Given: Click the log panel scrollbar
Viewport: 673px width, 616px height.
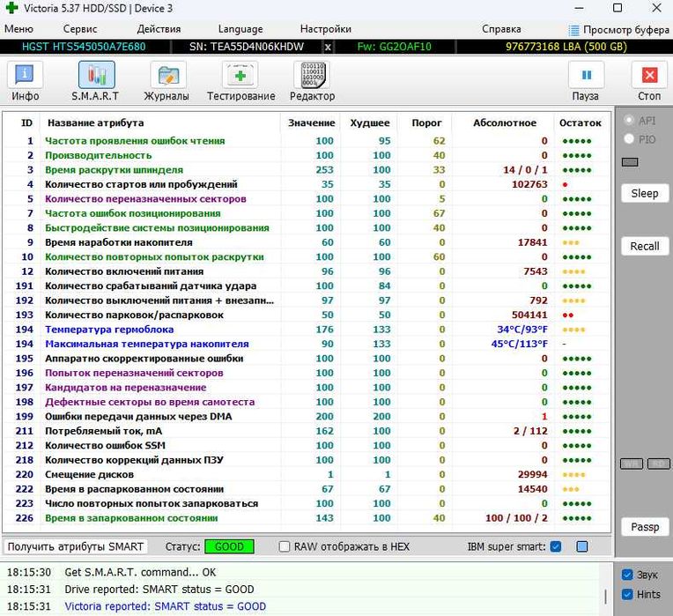Looking at the screenshot, I should 606,597.
